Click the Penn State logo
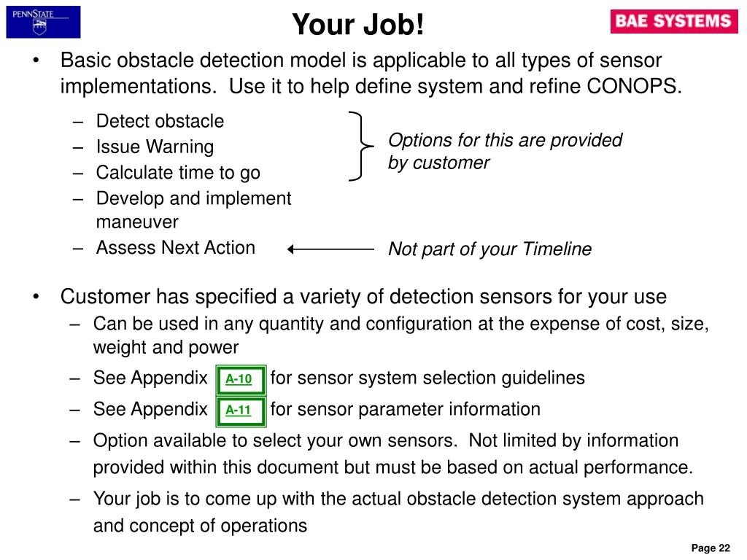This screenshot has height=560, width=747. point(43,22)
